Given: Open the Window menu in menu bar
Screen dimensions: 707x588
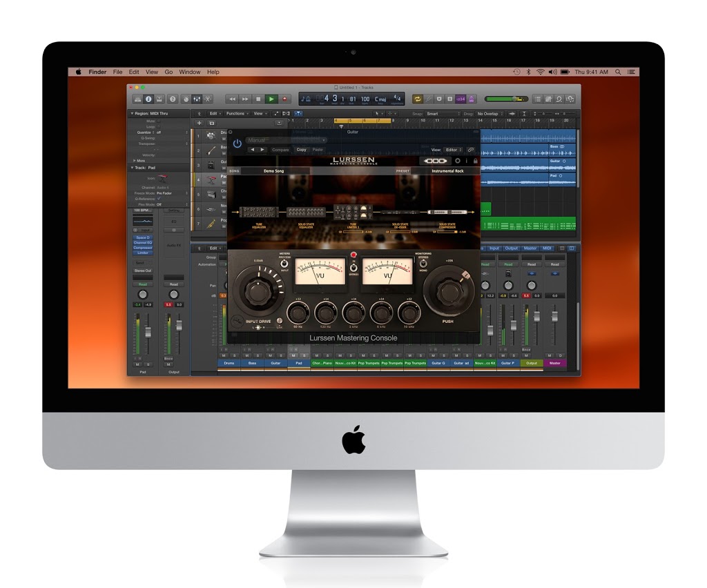Looking at the screenshot, I should (x=190, y=72).
